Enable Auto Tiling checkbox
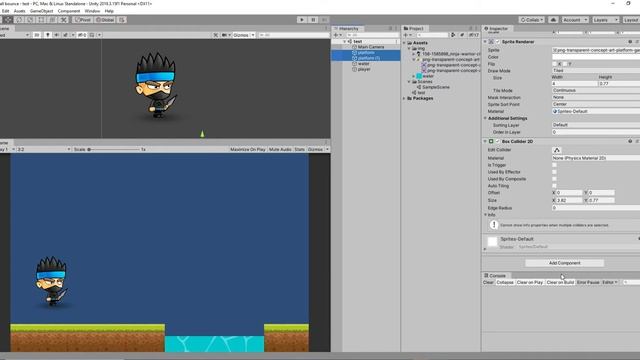 pyautogui.click(x=554, y=186)
